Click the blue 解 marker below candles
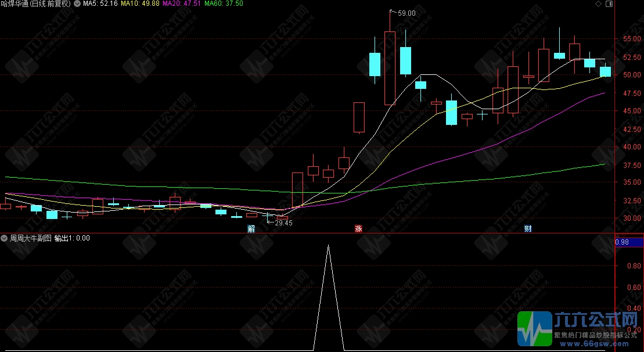Screen dimensions: 644x352 click(251, 229)
